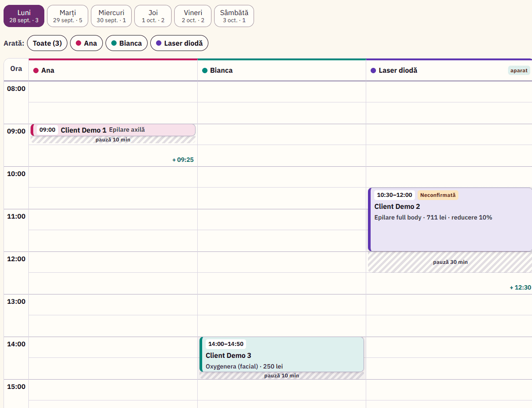Open the Sâmbătă 3 oct. tab
Image resolution: width=532 pixels, height=408 pixels.
234,16
